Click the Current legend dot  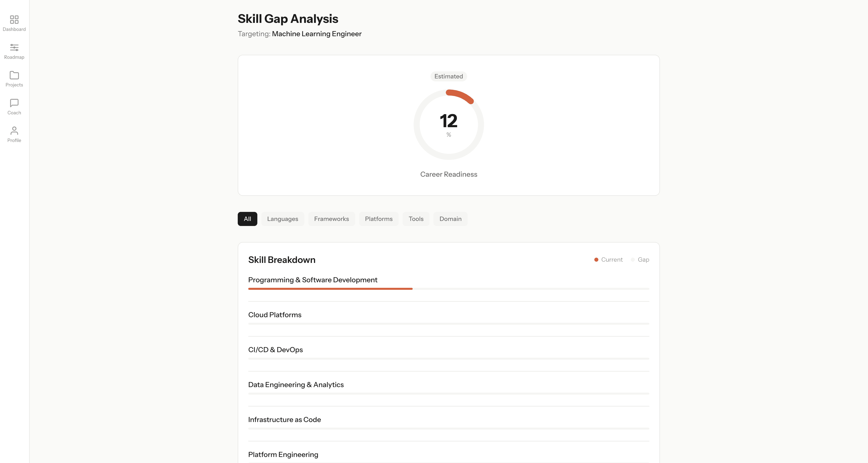tap(596, 259)
